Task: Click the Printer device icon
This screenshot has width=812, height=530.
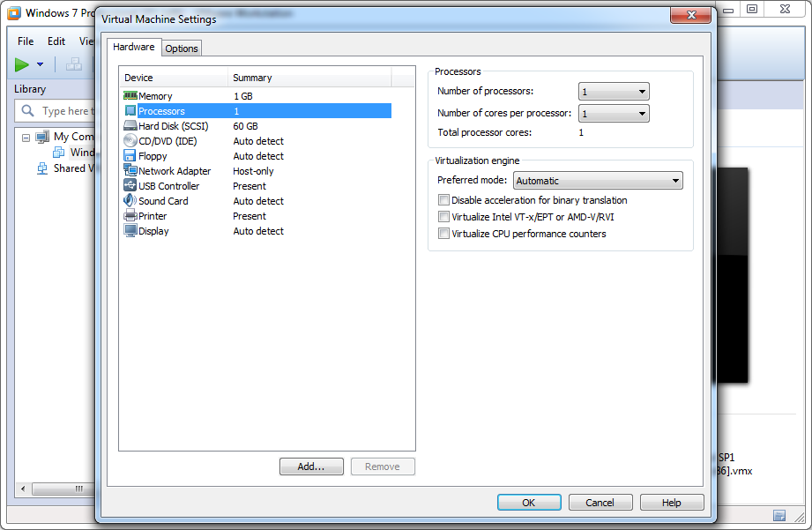Action: click(x=130, y=216)
